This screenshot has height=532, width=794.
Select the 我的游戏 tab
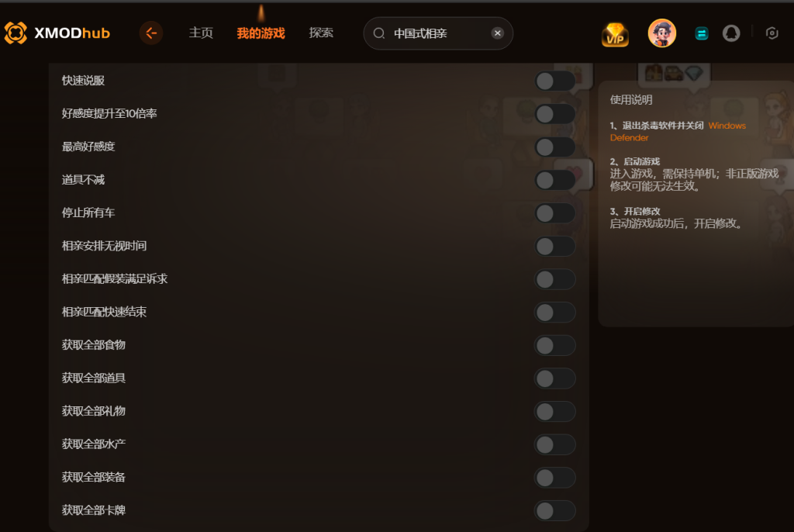pos(261,33)
